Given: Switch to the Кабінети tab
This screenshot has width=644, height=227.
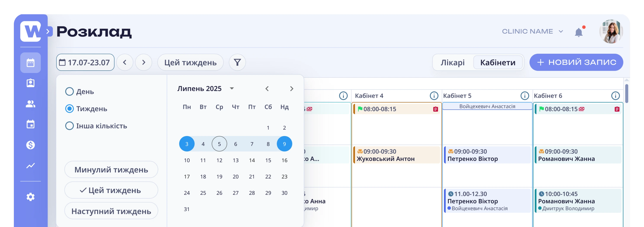Looking at the screenshot, I should [x=498, y=62].
